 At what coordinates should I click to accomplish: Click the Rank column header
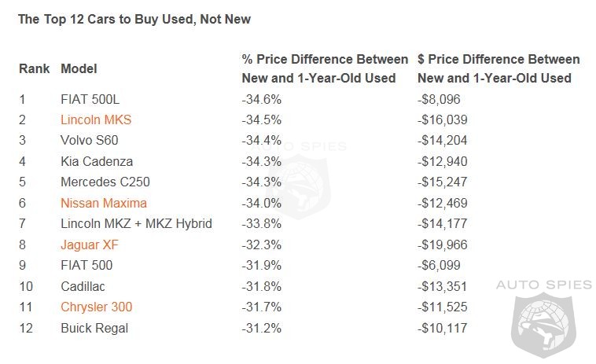point(34,69)
